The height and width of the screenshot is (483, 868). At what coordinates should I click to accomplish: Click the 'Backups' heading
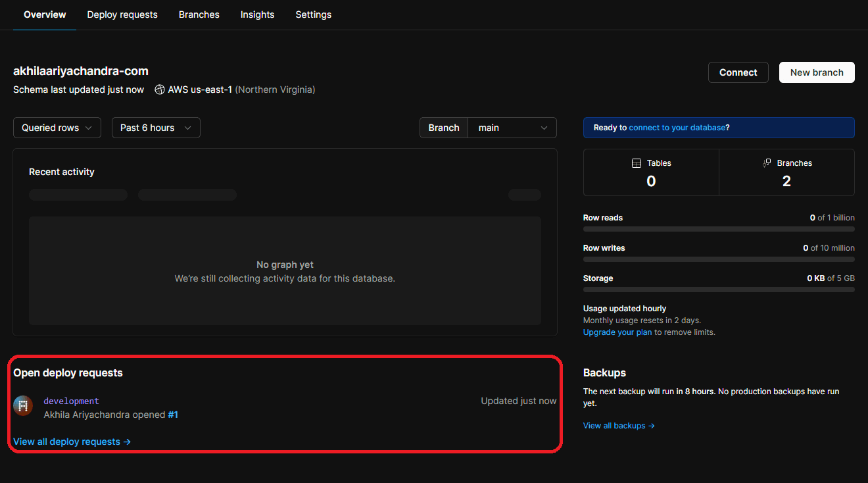click(x=604, y=372)
